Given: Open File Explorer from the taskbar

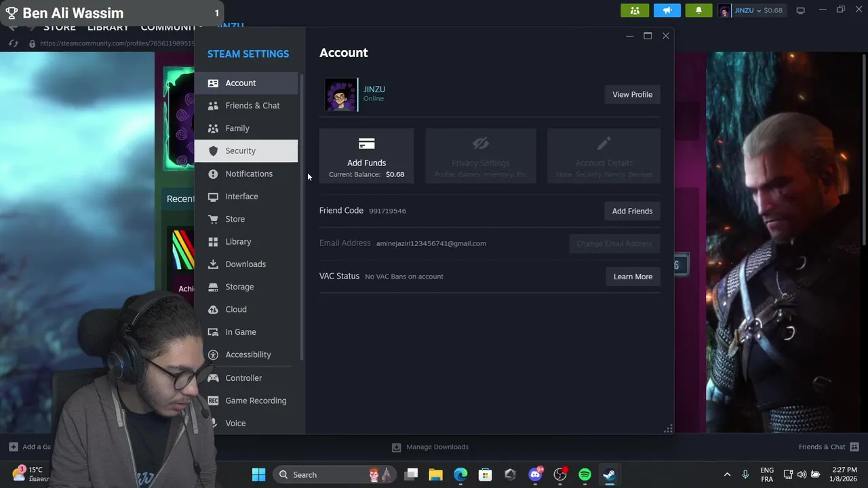Looking at the screenshot, I should click(x=435, y=474).
